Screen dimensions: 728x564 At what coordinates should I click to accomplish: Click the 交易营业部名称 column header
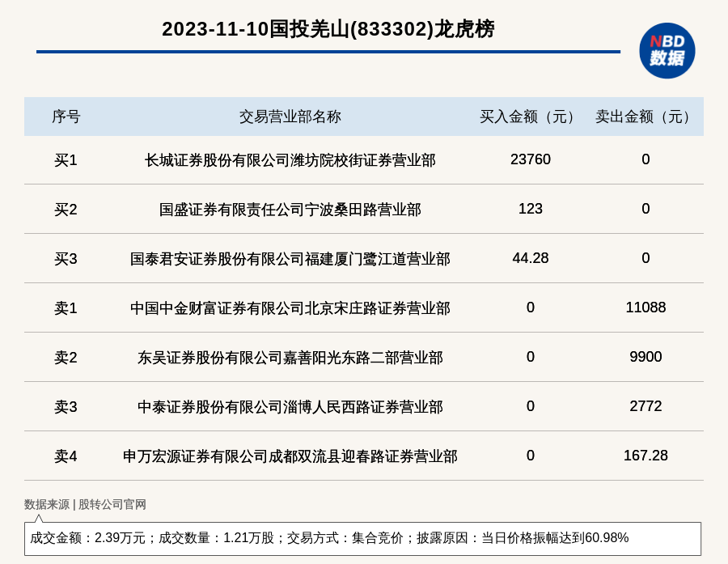[x=290, y=117]
